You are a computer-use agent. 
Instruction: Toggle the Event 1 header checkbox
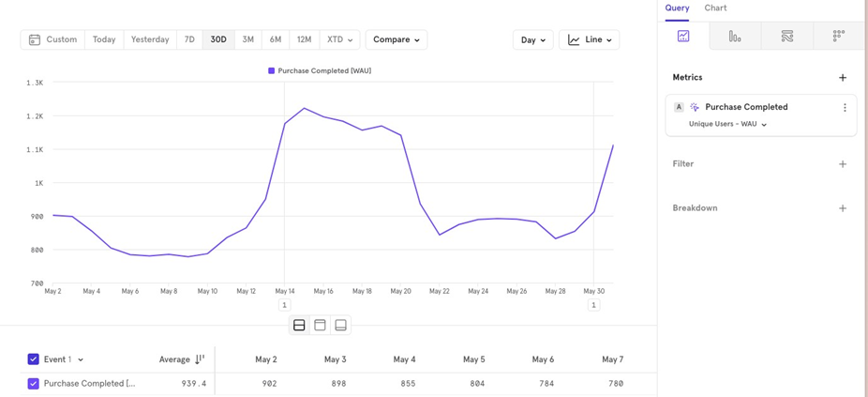click(x=33, y=359)
